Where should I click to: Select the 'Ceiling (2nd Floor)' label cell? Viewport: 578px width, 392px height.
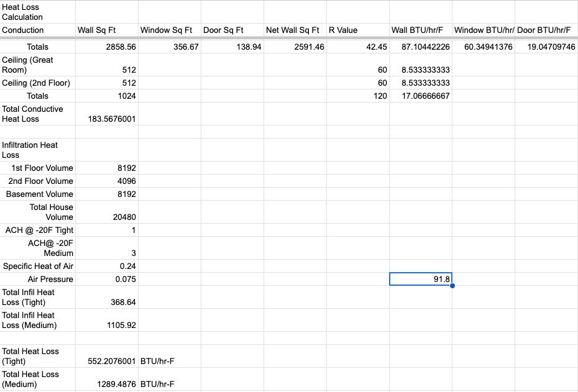click(37, 83)
